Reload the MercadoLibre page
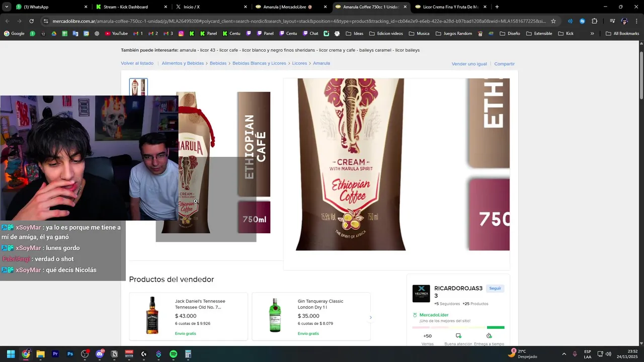This screenshot has width=644, height=362. (x=31, y=21)
